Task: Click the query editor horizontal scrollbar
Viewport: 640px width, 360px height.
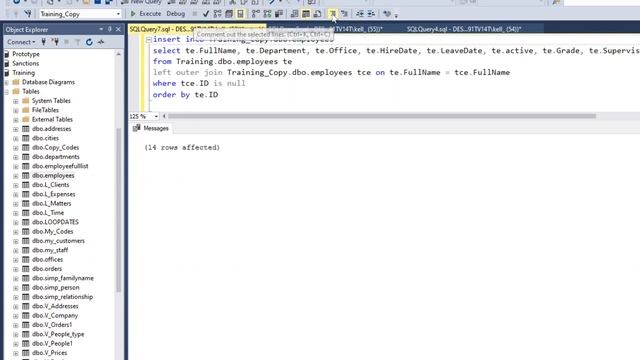Action: 382,116
